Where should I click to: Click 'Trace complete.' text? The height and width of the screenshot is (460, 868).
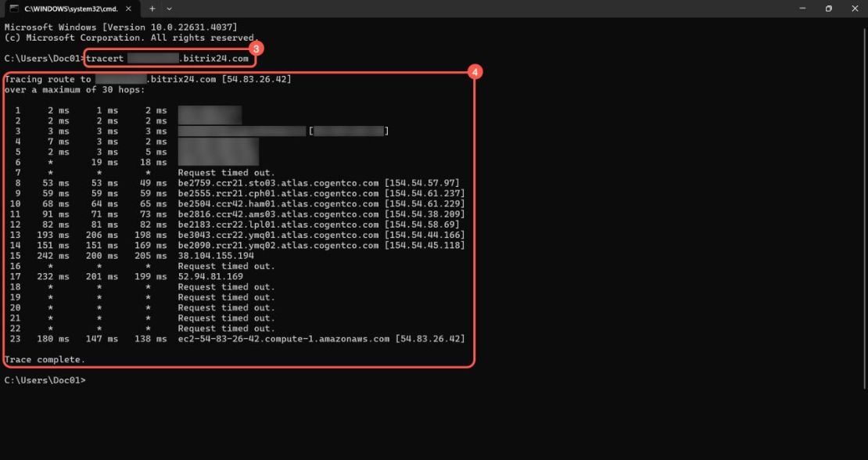45,360
